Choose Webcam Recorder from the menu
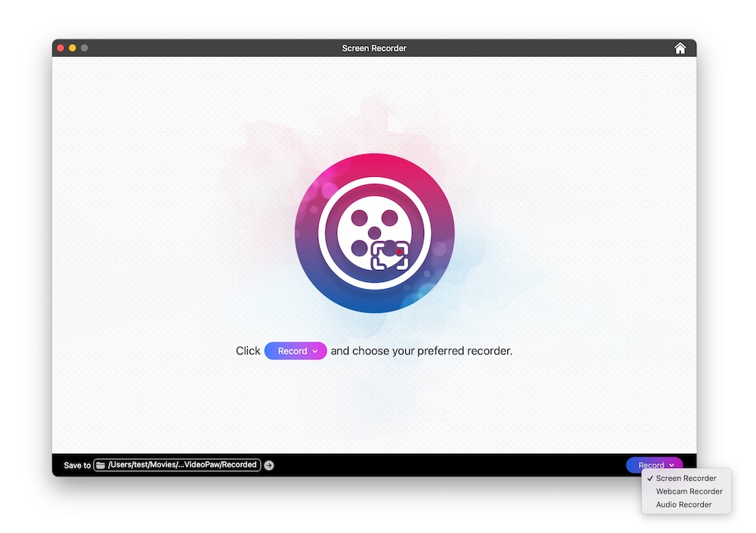Screen dimensions: 756x533 pos(689,491)
